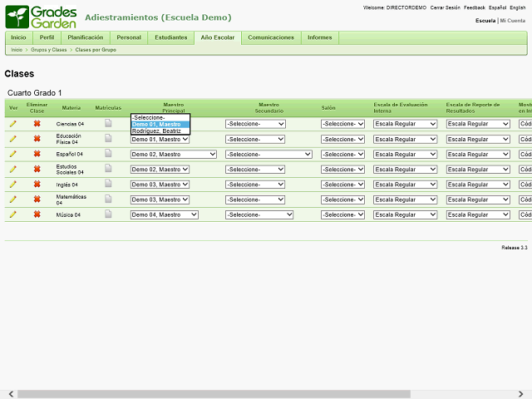Viewport: 532px width, 399px height.
Task: Click Inicio breadcrumb link
Action: [x=17, y=50]
